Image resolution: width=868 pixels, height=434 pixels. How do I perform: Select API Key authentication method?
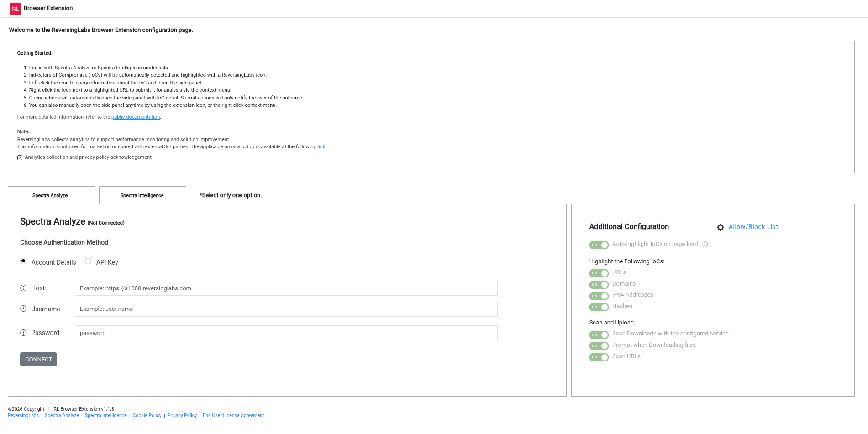point(88,261)
